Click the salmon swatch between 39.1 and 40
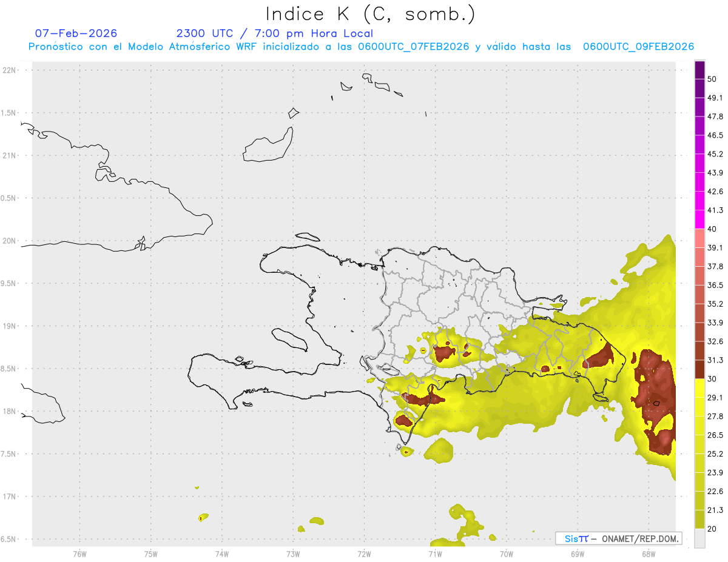This screenshot has width=728, height=562. click(x=699, y=239)
